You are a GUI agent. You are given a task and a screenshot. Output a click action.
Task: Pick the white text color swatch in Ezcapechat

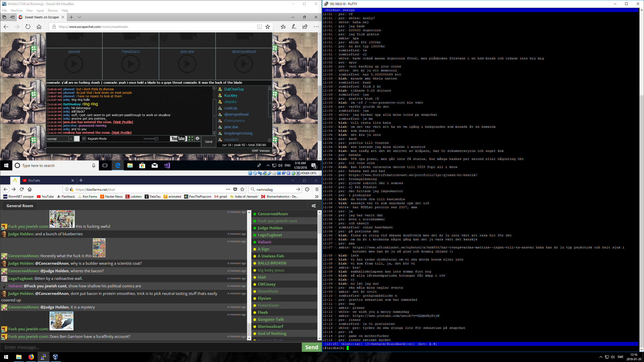[77, 139]
